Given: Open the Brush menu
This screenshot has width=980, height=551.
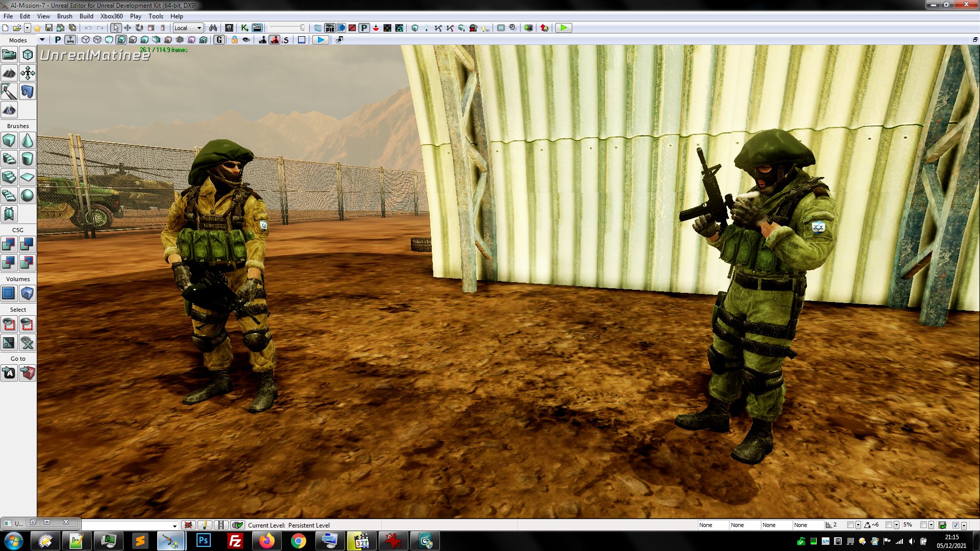Looking at the screenshot, I should coord(64,16).
